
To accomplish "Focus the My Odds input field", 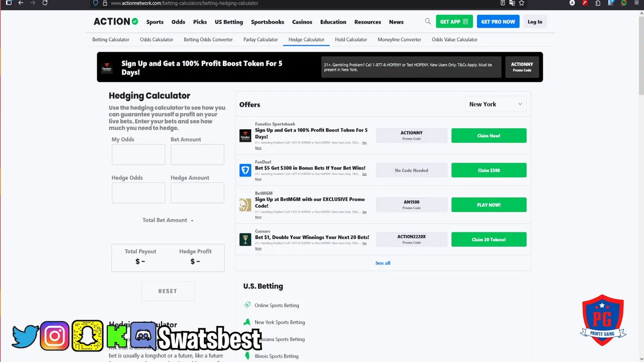I will (x=138, y=154).
